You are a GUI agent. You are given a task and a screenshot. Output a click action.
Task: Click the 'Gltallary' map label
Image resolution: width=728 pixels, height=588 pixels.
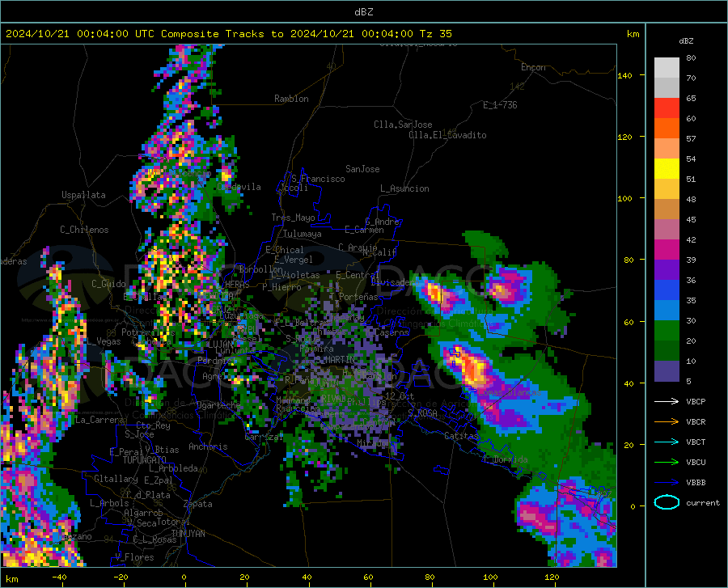click(116, 479)
